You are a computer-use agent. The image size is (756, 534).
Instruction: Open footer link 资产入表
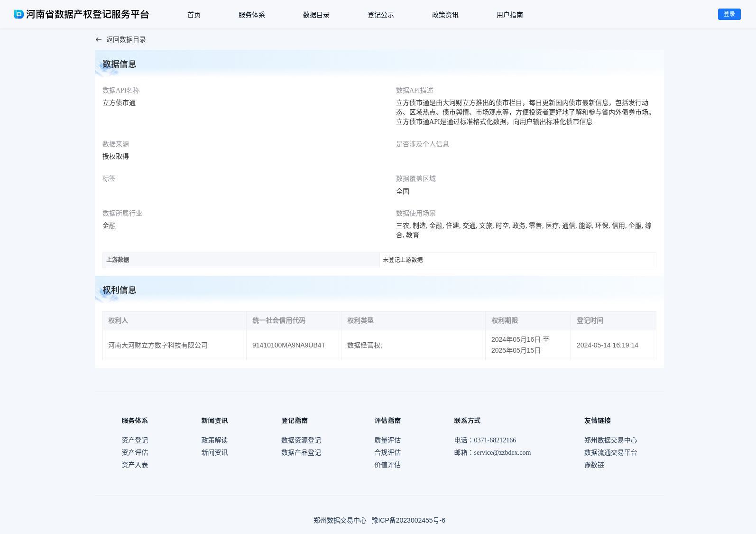pyautogui.click(x=135, y=465)
